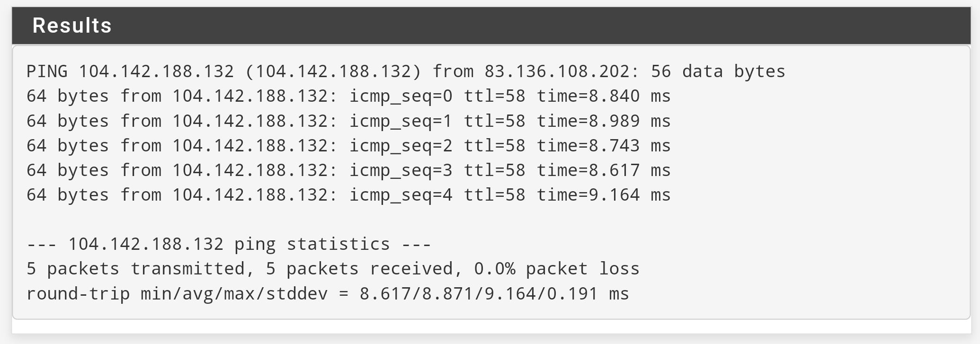980x344 pixels.
Task: Click the 5 packets received text
Action: click(360, 269)
